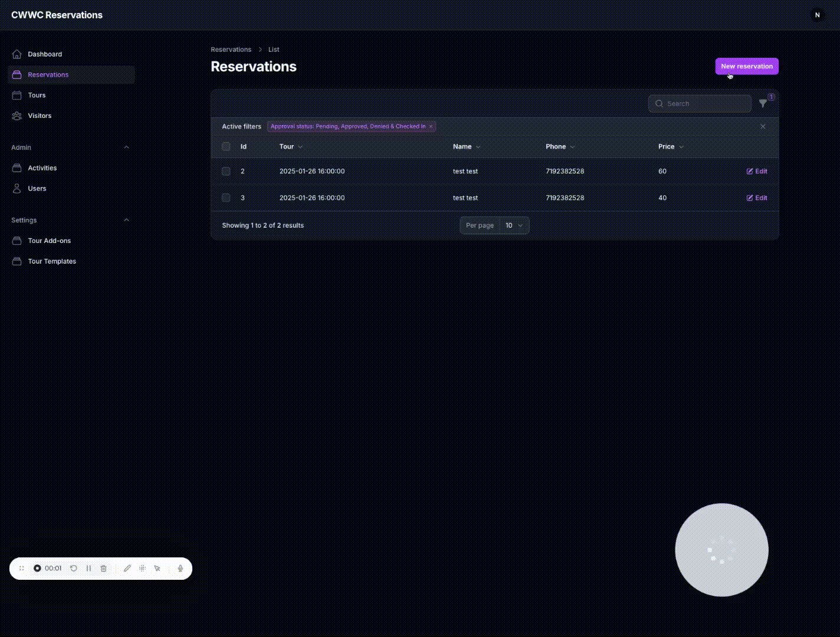This screenshot has width=840, height=637.
Task: Edit the reservation with price 40
Action: click(x=757, y=198)
